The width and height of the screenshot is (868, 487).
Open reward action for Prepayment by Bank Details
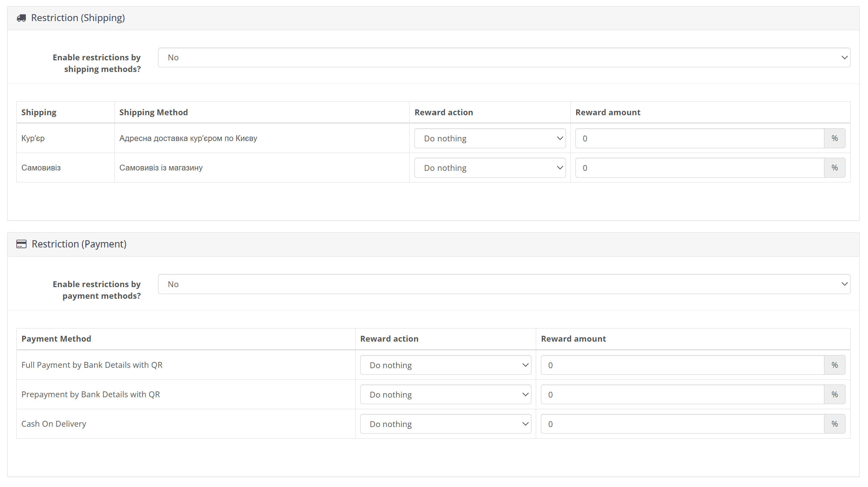tap(446, 395)
